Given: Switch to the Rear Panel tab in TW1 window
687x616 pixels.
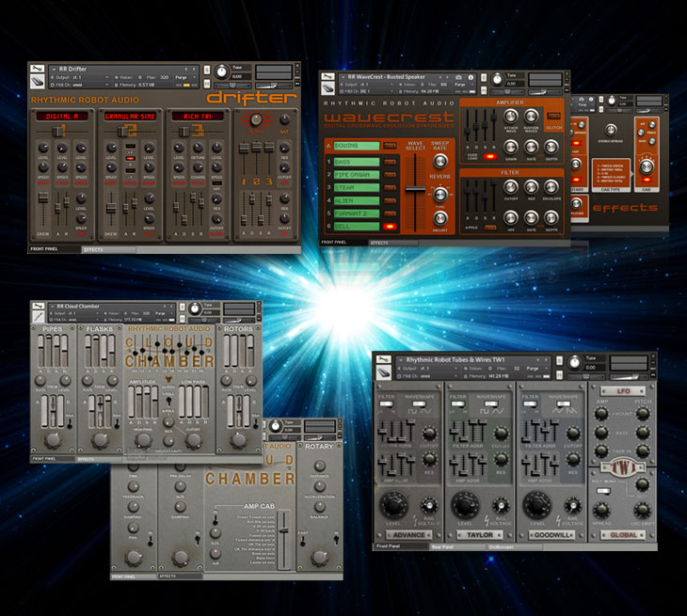Looking at the screenshot, I should [x=457, y=546].
